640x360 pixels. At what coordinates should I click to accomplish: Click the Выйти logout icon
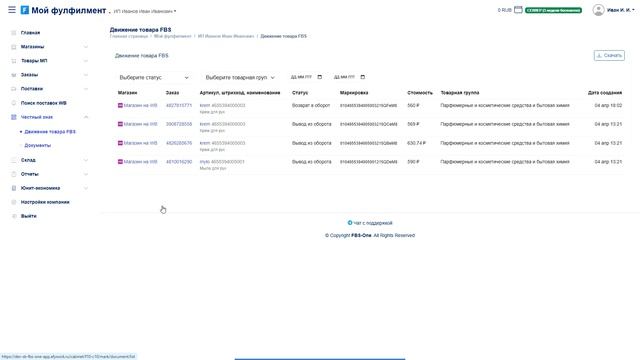click(x=13, y=216)
